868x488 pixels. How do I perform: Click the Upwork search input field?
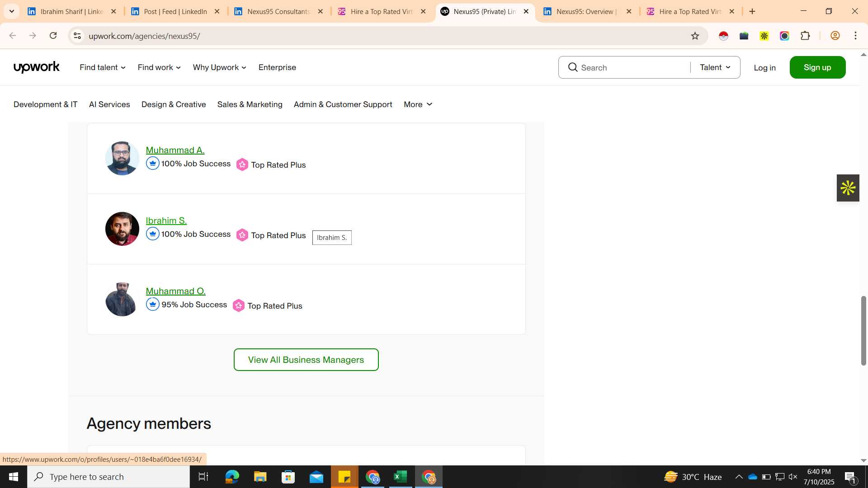click(633, 67)
